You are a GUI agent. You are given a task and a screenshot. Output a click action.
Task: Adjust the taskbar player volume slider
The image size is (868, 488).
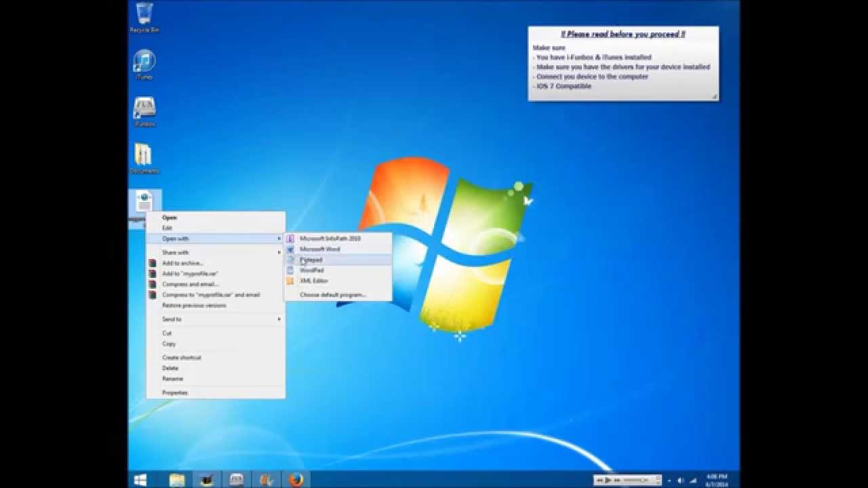point(637,480)
